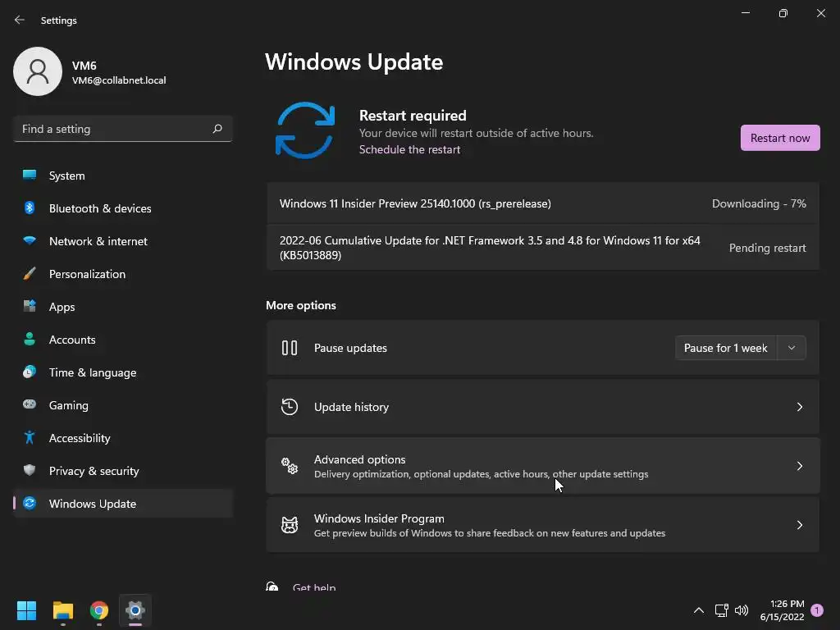Switch to Time & language settings
Image resolution: width=840 pixels, height=630 pixels.
pyautogui.click(x=123, y=372)
